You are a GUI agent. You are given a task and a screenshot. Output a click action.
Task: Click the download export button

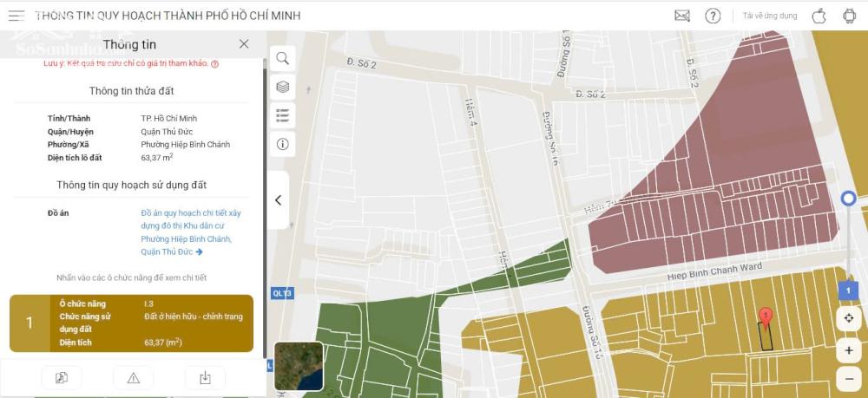coord(205,377)
